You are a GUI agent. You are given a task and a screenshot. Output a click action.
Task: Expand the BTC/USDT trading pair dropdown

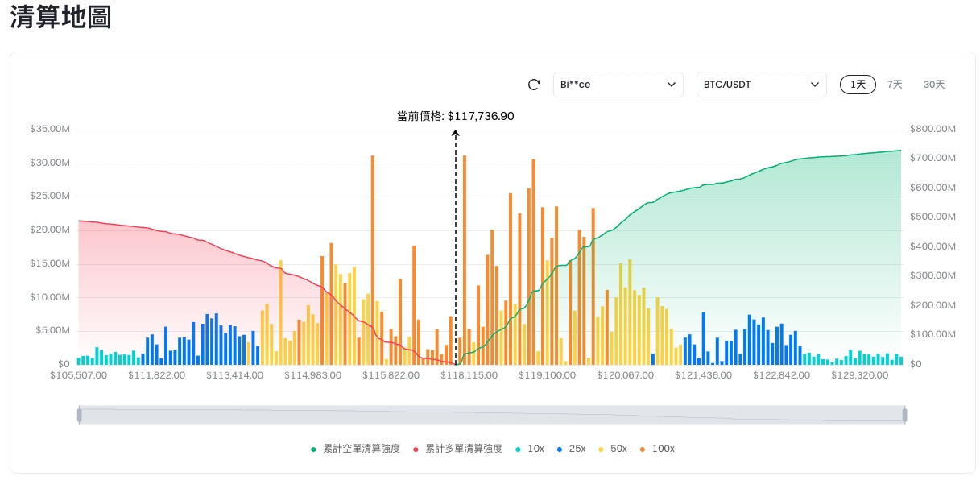pos(761,85)
